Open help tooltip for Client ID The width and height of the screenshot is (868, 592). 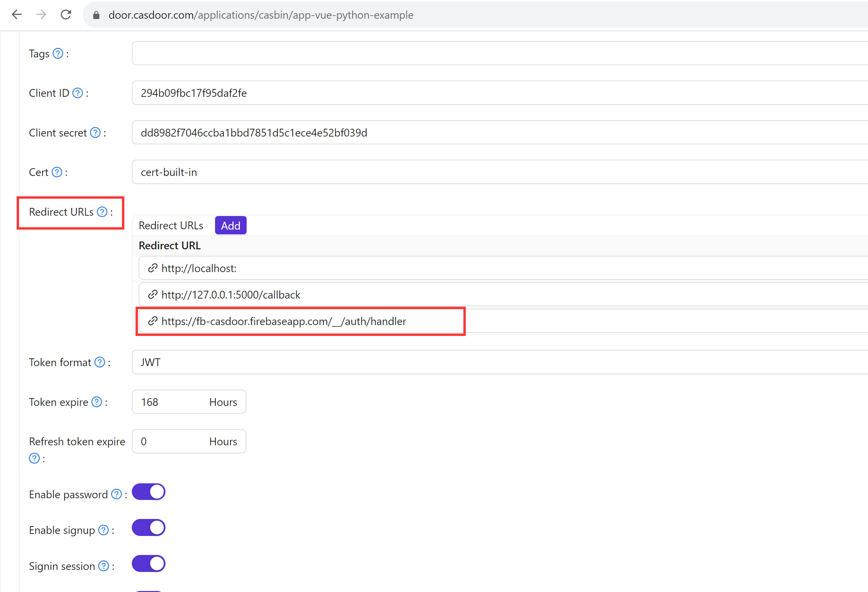[78, 93]
